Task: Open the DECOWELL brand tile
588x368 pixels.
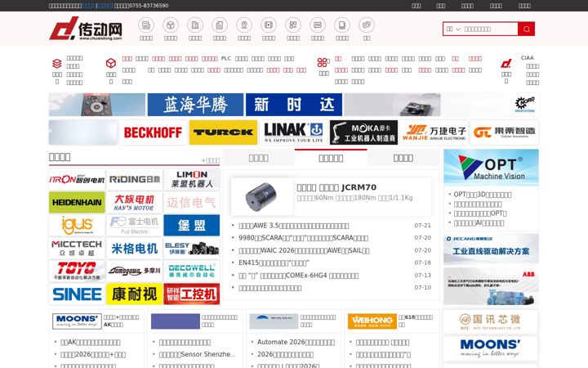Action: [x=192, y=271]
